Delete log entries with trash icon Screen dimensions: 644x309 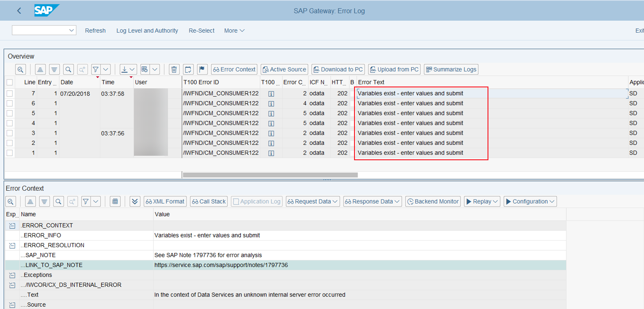click(x=174, y=69)
